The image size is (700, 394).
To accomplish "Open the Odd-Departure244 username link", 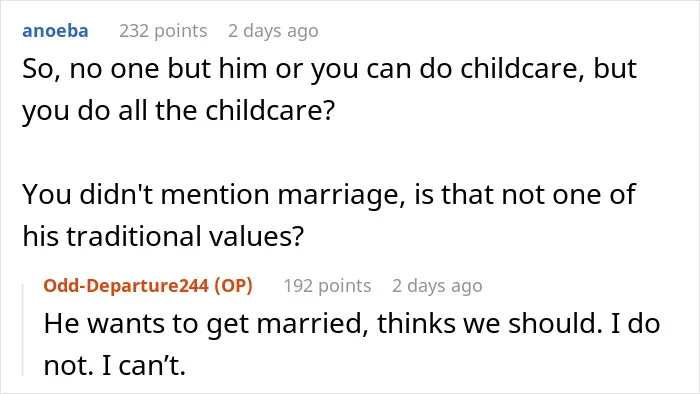I will [126, 286].
